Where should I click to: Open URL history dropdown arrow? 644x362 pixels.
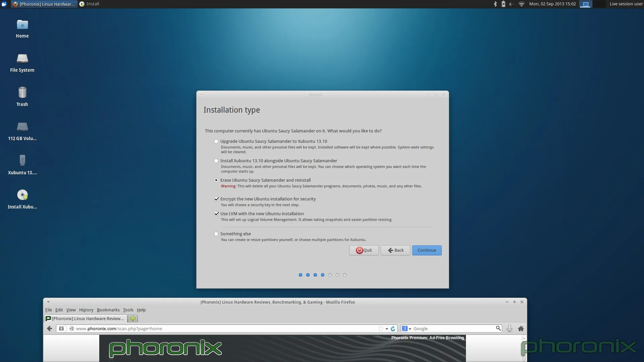tap(387, 329)
